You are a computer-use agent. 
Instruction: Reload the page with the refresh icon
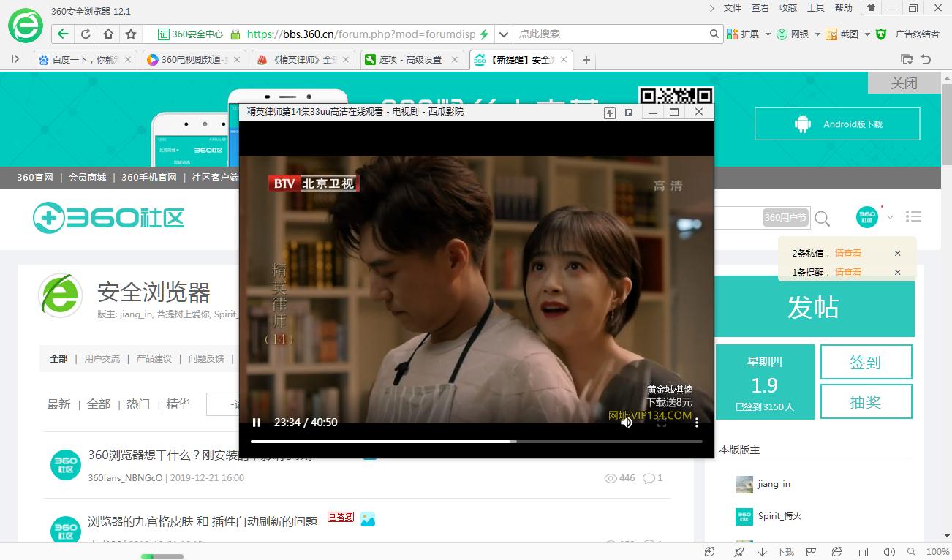pos(86,34)
